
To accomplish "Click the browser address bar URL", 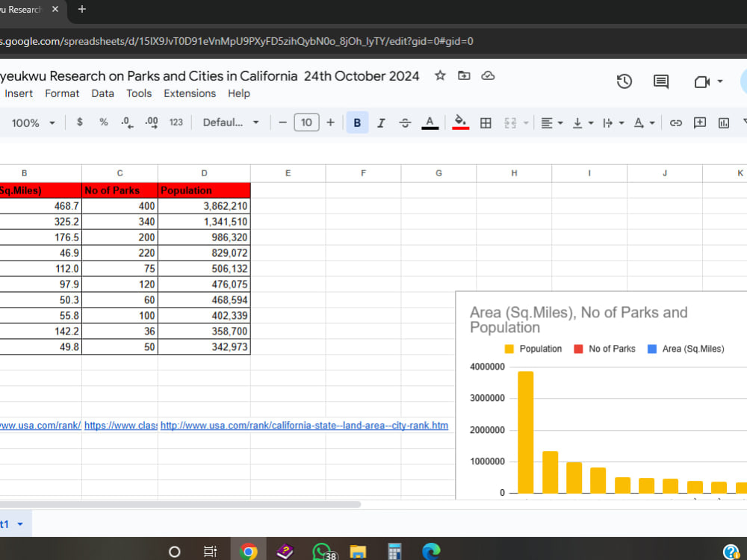I will click(x=237, y=41).
